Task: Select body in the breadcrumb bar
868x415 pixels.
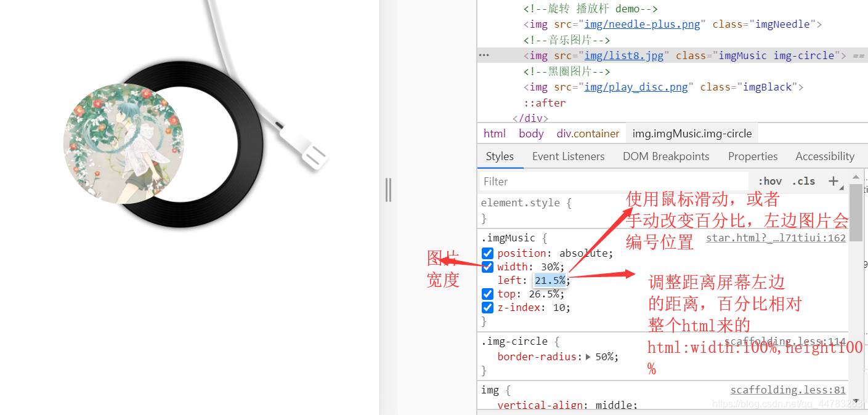Action: coord(531,134)
